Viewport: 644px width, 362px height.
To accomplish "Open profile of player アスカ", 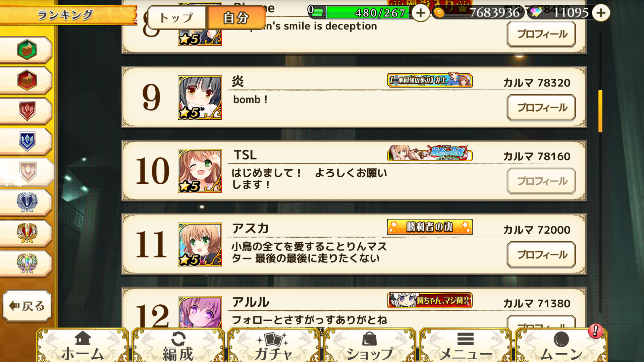I will [x=541, y=255].
